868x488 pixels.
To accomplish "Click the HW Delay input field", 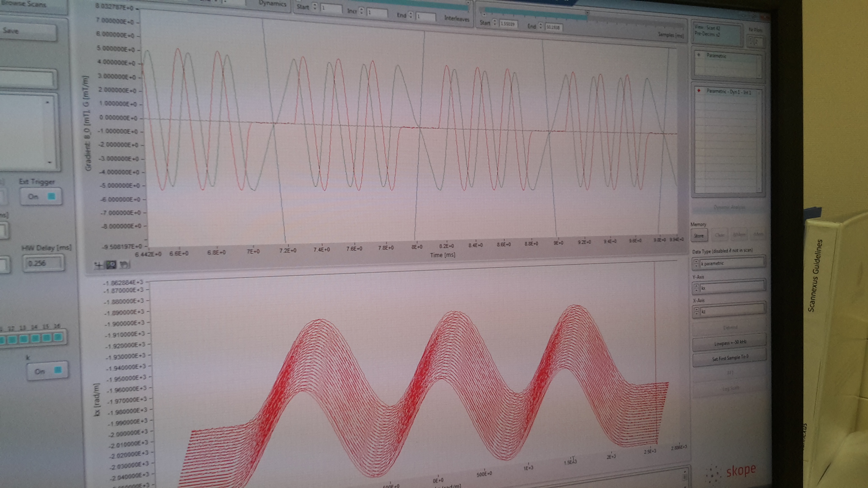I will tap(43, 263).
